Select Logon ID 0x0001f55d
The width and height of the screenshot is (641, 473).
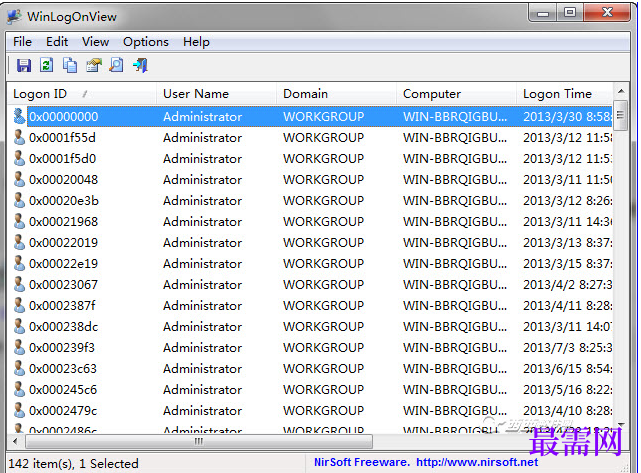tap(62, 138)
